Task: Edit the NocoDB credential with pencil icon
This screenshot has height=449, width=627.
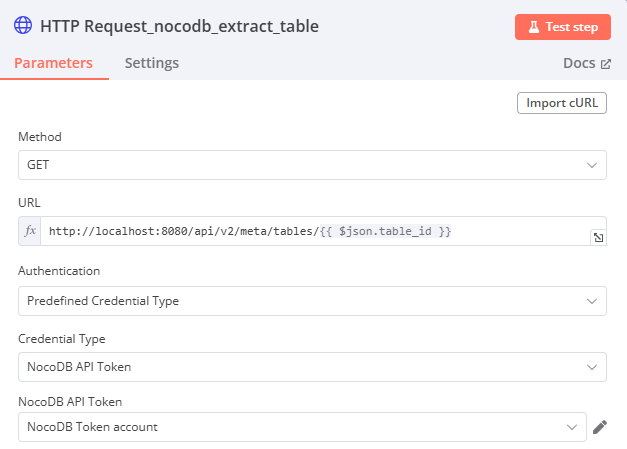Action: pyautogui.click(x=599, y=427)
